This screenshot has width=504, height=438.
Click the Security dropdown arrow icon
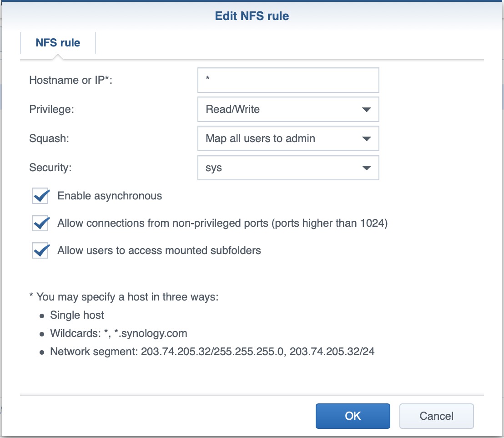366,168
